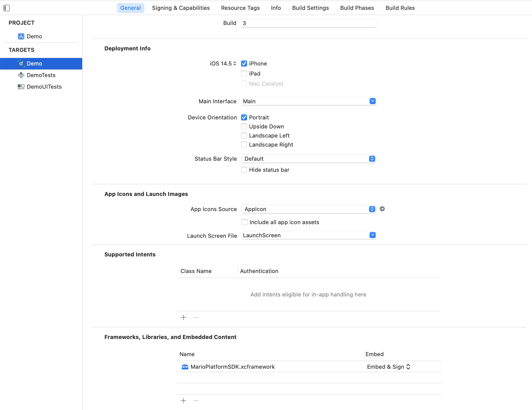Image resolution: width=532 pixels, height=410 pixels.
Task: Toggle the sidebar panel icon
Action: click(7, 8)
